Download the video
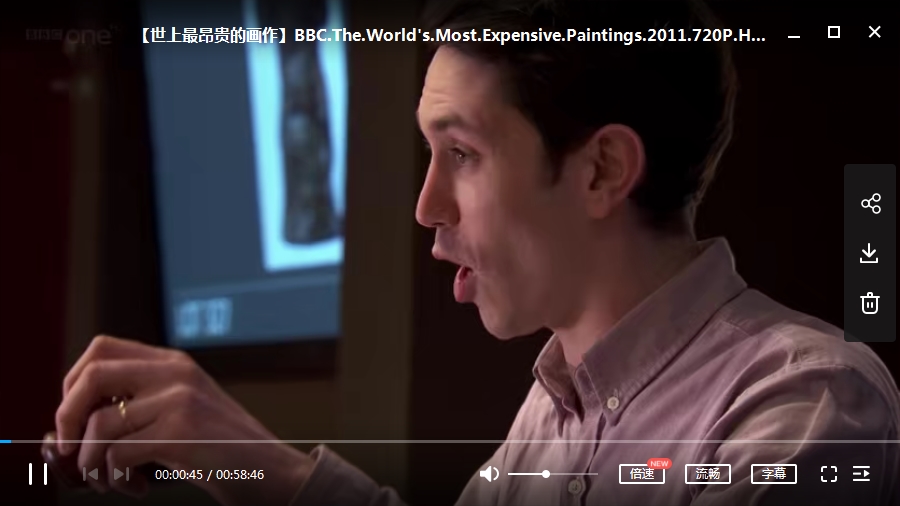The image size is (900, 506). click(870, 253)
